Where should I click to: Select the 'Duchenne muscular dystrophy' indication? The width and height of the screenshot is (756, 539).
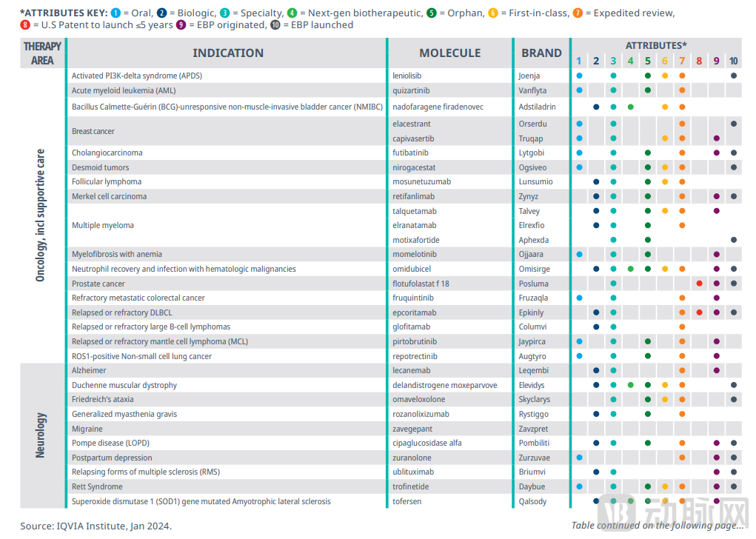click(124, 385)
